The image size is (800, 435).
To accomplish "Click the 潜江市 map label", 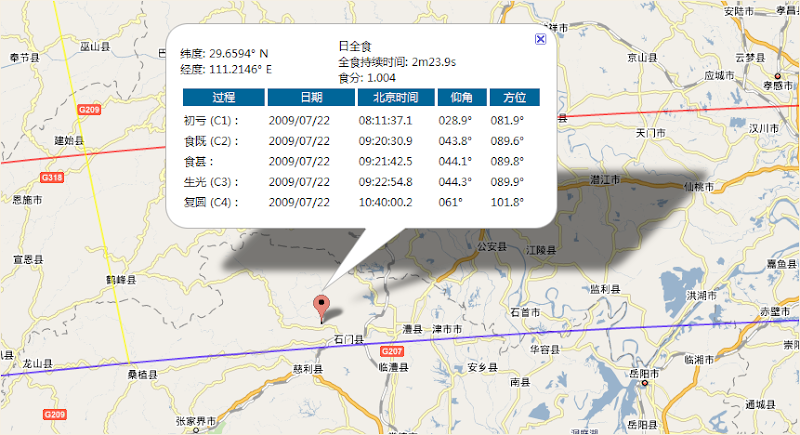I will (x=605, y=180).
